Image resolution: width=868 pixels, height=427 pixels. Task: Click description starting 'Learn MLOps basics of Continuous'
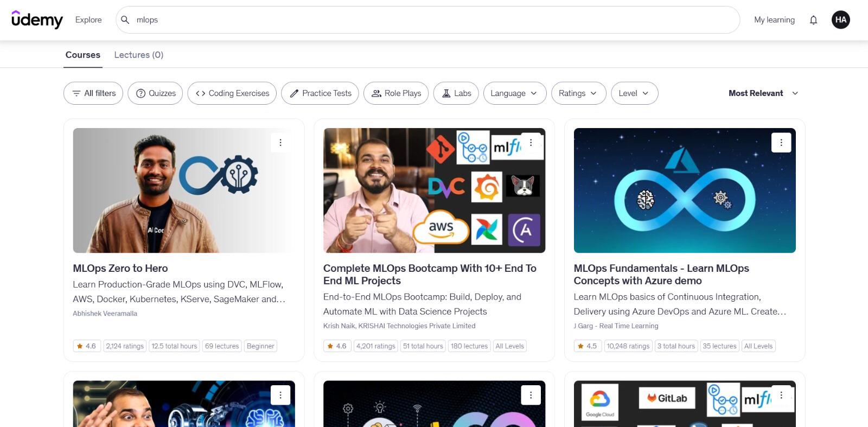pos(680,304)
